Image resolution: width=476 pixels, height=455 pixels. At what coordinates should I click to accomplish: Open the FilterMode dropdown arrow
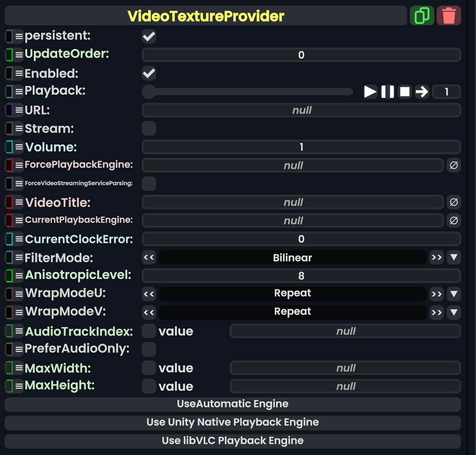454,257
